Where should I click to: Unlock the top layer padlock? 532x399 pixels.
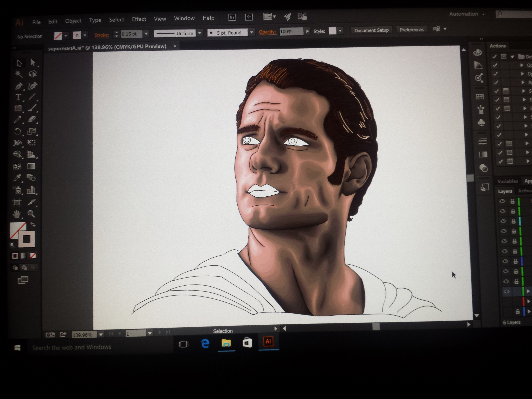click(512, 201)
